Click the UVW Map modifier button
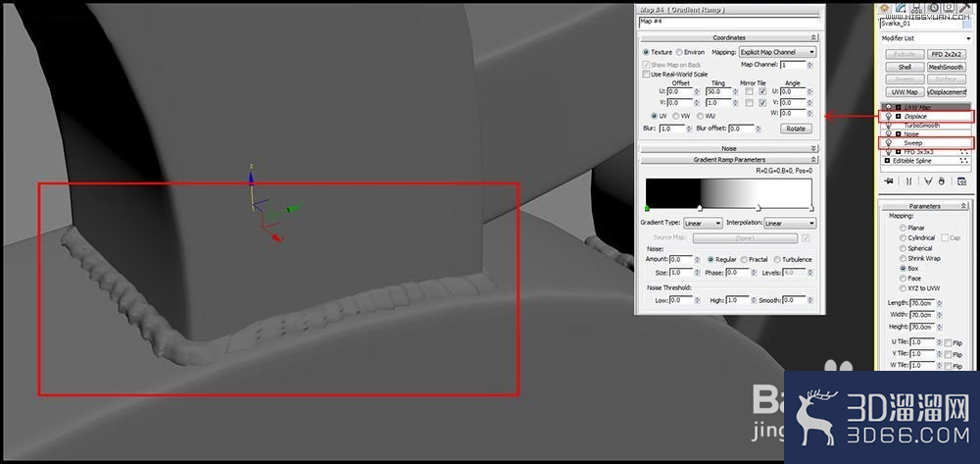Image resolution: width=980 pixels, height=464 pixels. (905, 92)
